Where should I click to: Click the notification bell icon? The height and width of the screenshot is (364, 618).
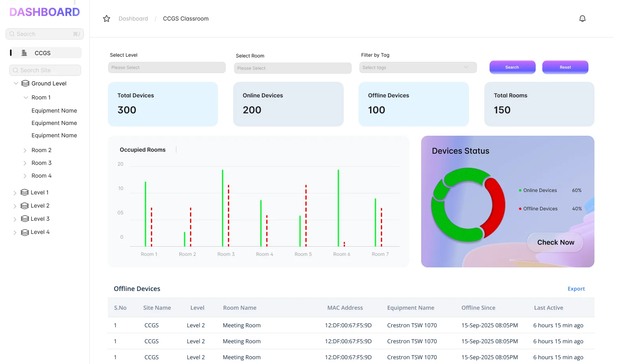click(582, 18)
